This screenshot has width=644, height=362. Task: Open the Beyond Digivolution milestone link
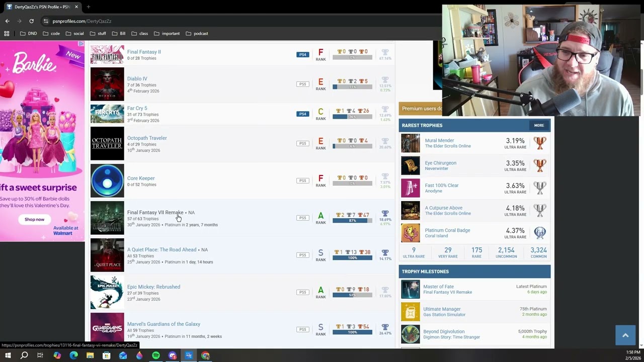[444, 331]
